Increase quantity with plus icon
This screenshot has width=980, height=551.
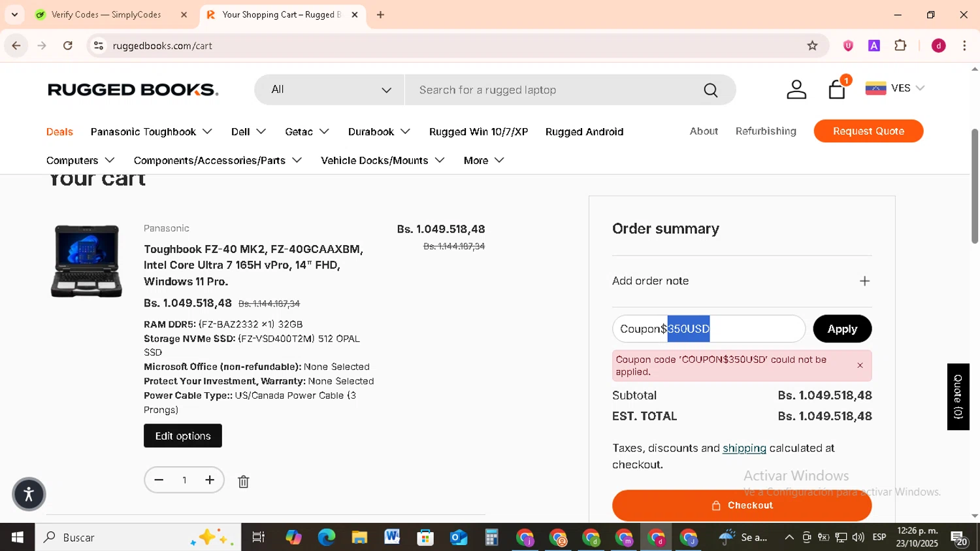[210, 480]
